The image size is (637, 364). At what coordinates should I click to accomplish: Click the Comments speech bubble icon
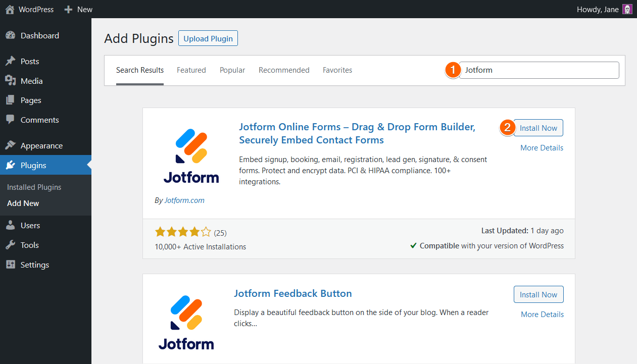coord(10,120)
